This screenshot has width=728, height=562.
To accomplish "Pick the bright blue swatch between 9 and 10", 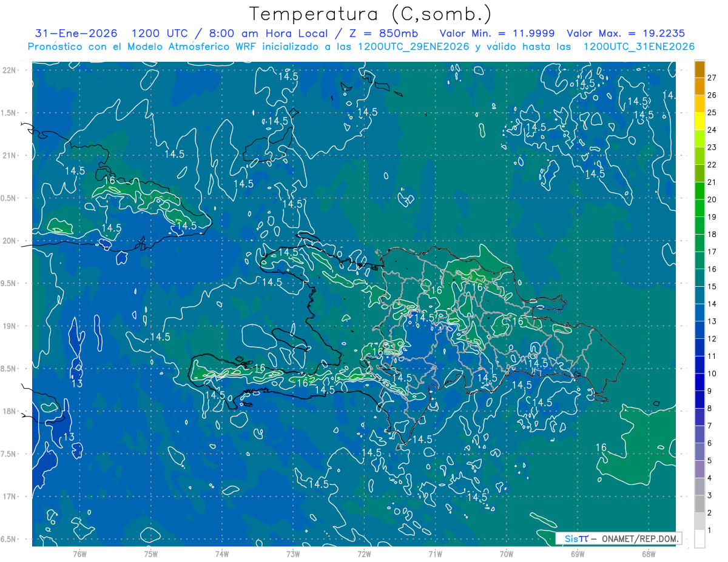I will click(699, 383).
